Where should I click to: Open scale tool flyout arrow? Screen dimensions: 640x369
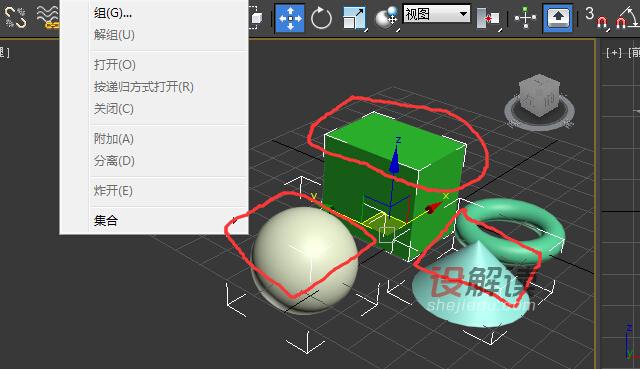coord(366,30)
